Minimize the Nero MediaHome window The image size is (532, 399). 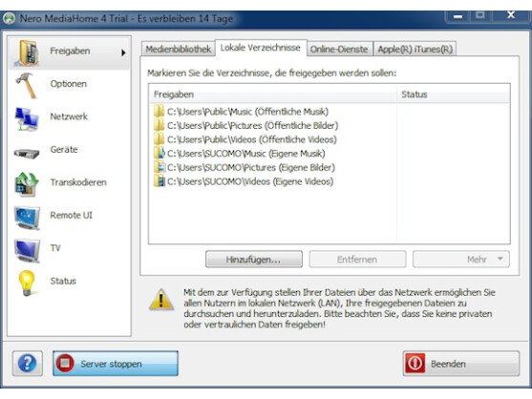(458, 16)
